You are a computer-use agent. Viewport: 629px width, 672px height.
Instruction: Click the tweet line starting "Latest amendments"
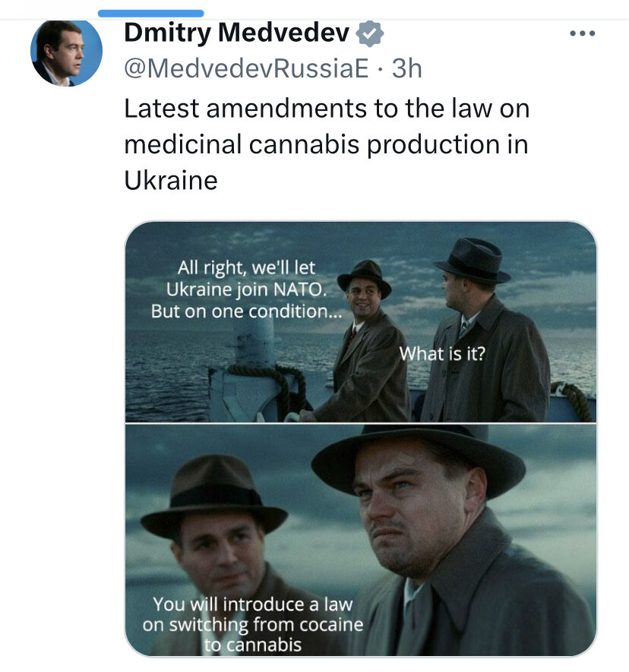point(327,108)
